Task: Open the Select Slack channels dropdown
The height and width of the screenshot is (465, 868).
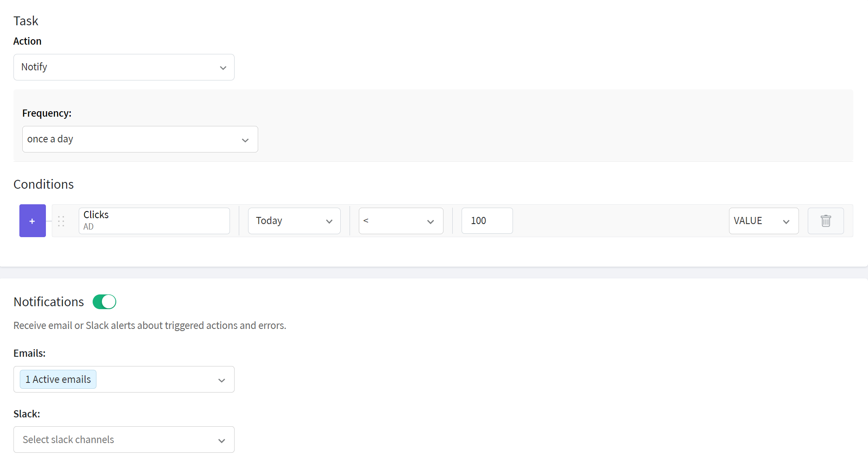Action: (x=124, y=439)
